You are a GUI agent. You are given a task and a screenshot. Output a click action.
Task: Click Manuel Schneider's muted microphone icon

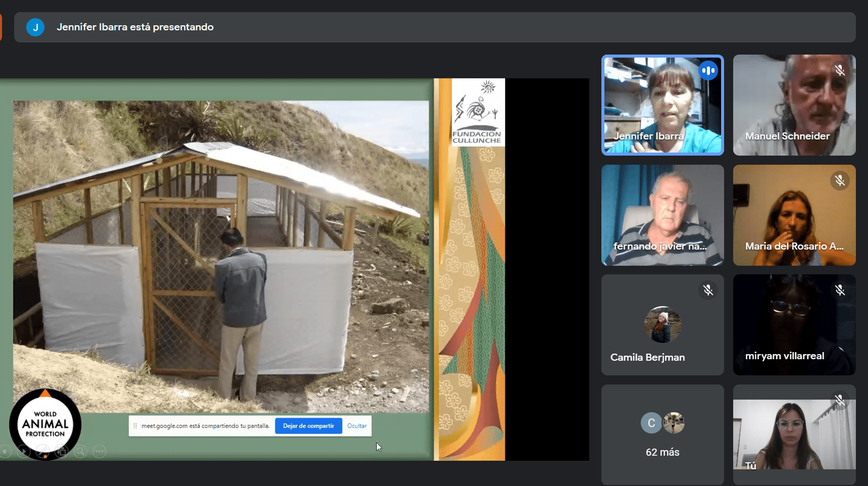[840, 70]
